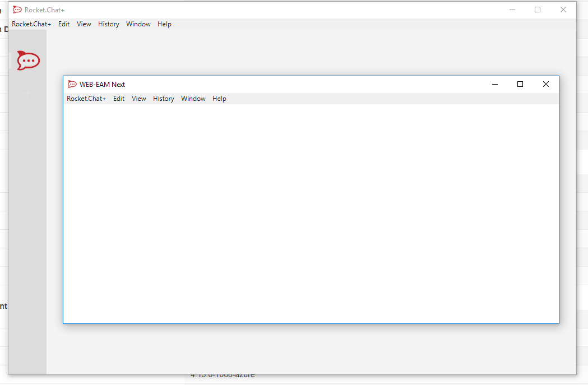This screenshot has height=385, width=588.
Task: Open the Edit menu in WEB-EAM Next
Action: (118, 98)
